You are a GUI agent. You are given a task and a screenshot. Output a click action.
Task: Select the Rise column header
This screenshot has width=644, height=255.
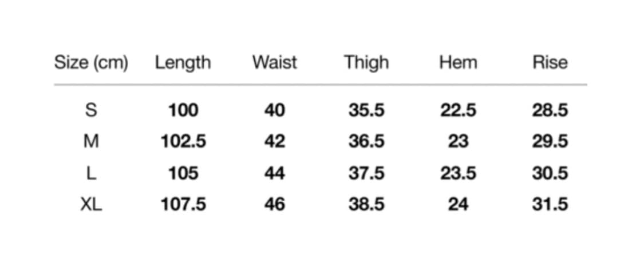(550, 63)
